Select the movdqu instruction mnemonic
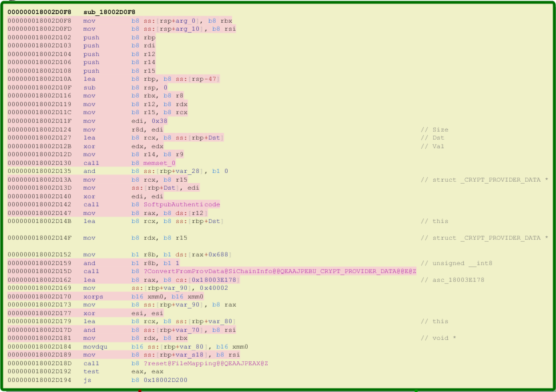 (95, 347)
